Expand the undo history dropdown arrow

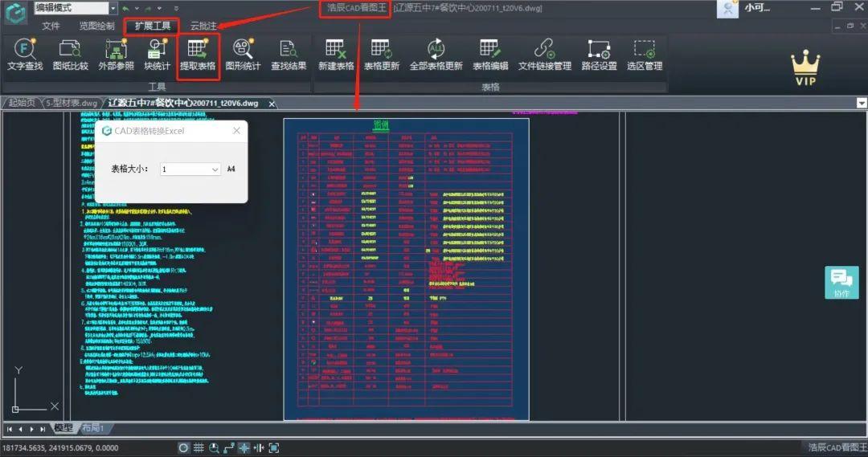[137, 8]
